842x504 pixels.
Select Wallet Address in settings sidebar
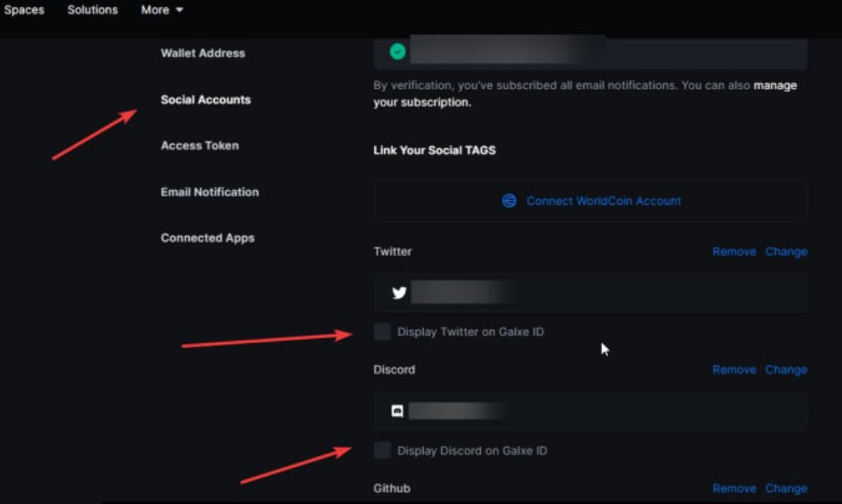[203, 53]
